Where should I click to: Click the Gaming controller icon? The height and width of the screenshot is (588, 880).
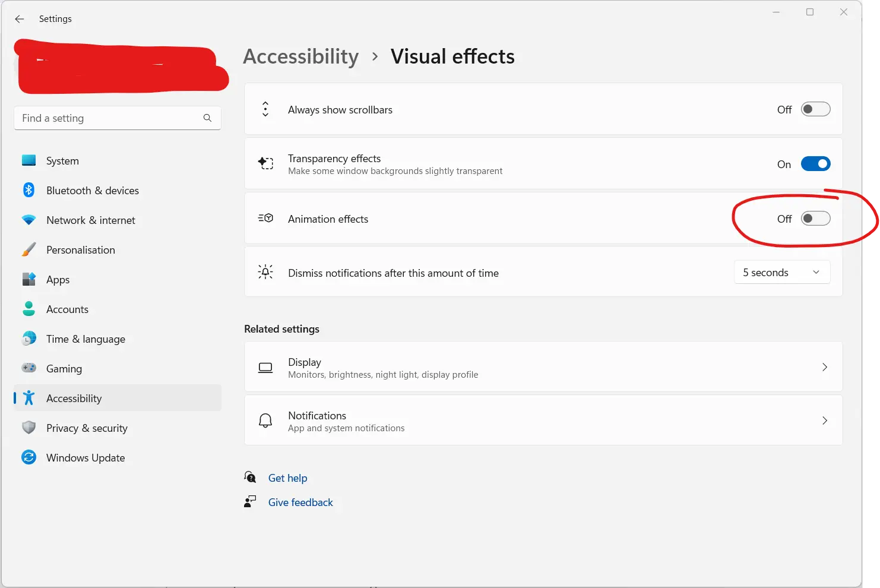29,368
